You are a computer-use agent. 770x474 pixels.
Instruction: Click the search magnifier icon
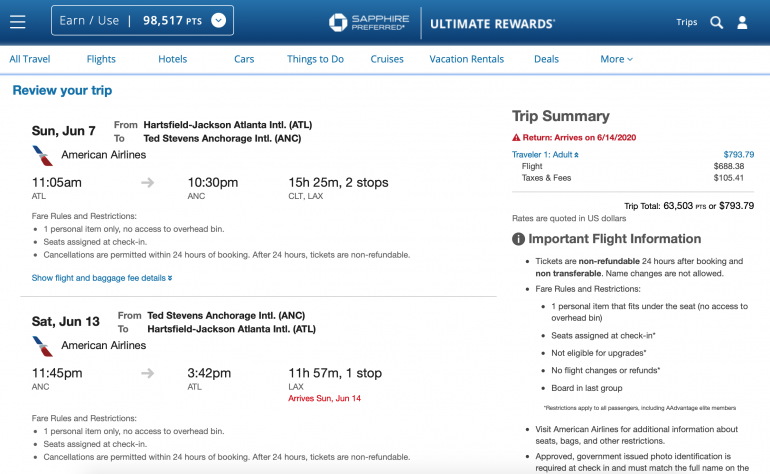pos(716,22)
